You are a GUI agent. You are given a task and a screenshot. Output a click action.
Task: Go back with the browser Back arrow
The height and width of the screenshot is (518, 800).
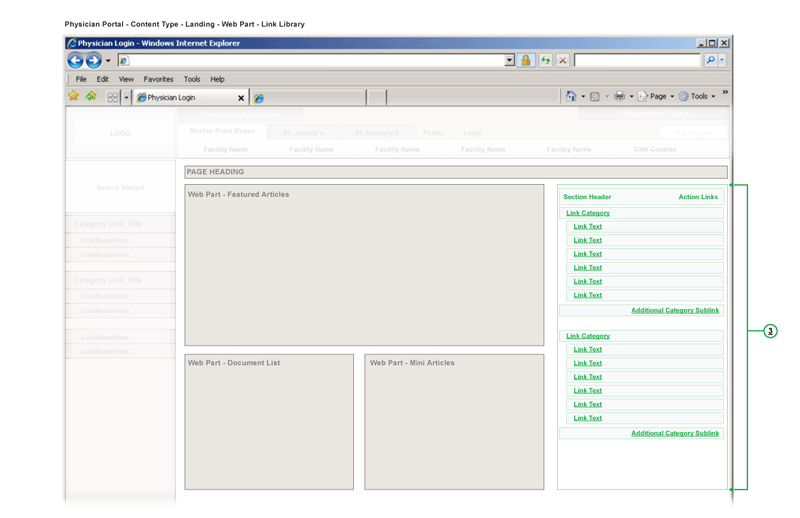click(x=76, y=61)
